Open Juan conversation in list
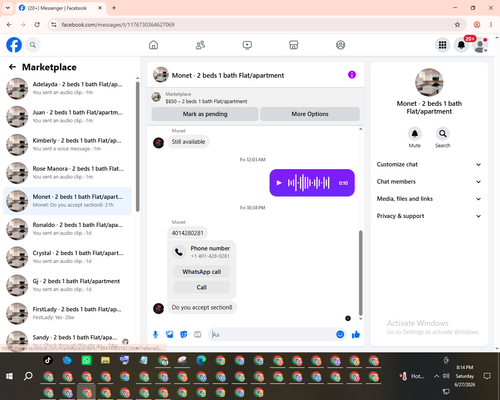 click(x=68, y=117)
